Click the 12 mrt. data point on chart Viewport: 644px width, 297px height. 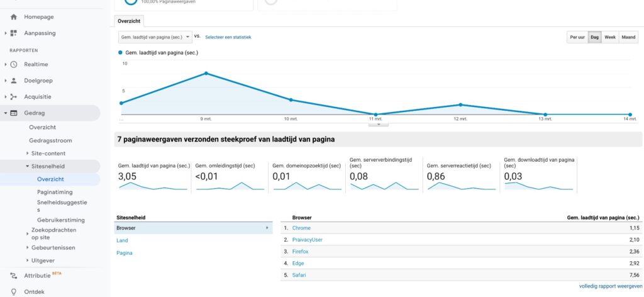(x=460, y=104)
